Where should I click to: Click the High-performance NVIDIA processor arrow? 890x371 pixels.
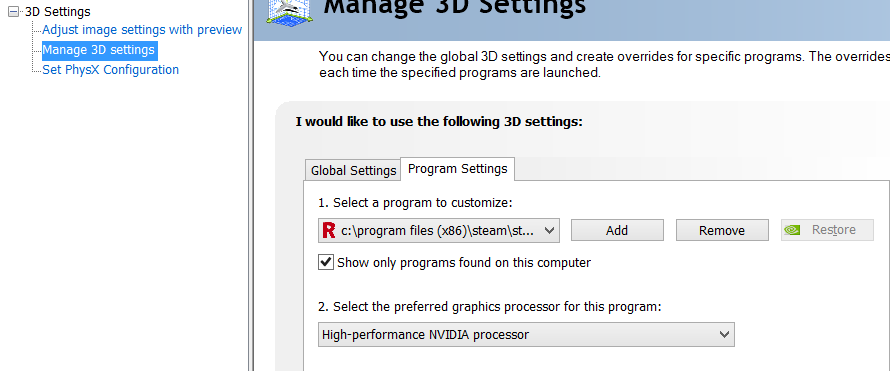tap(724, 335)
